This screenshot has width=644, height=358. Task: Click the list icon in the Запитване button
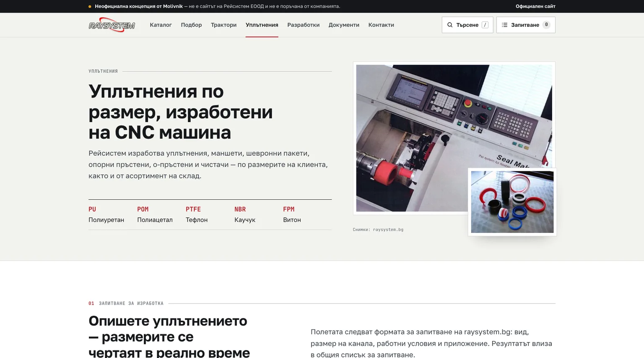[x=504, y=25]
